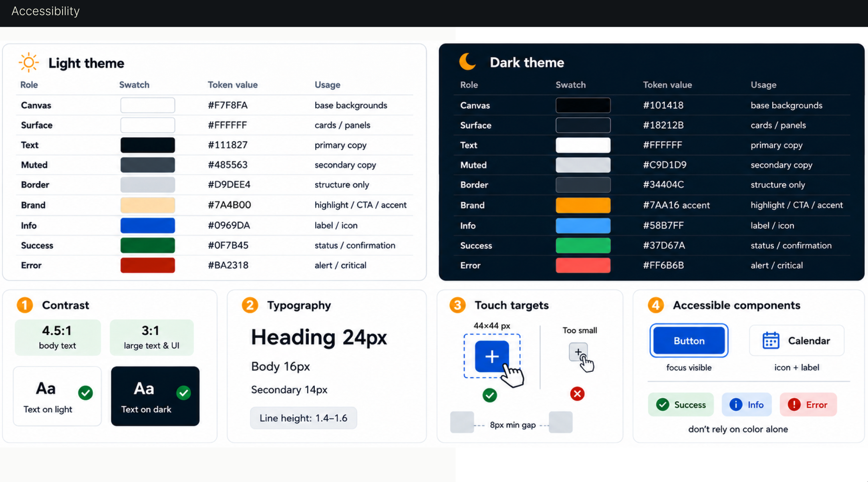Click the Light theme Text swatch

pyautogui.click(x=148, y=145)
